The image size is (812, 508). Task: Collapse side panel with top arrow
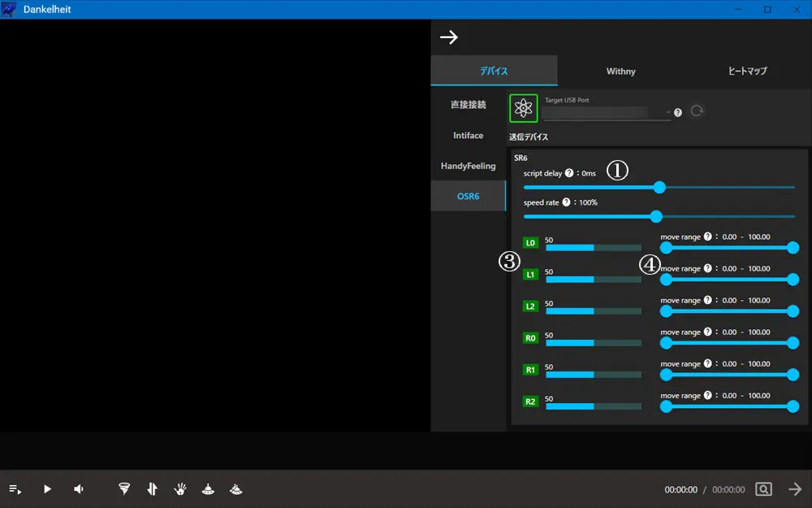pyautogui.click(x=449, y=37)
